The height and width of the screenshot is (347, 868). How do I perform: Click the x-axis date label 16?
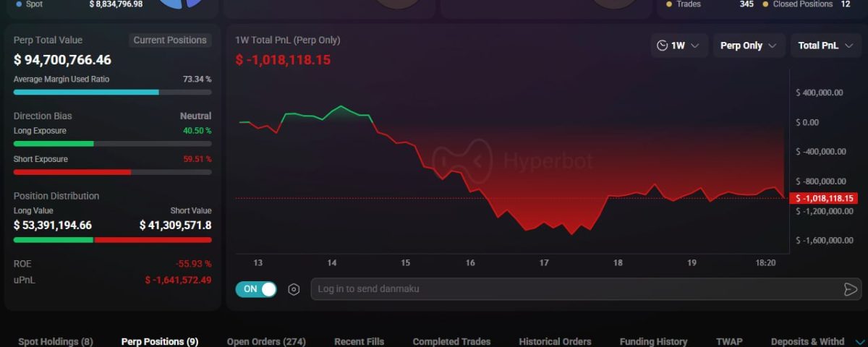[471, 263]
